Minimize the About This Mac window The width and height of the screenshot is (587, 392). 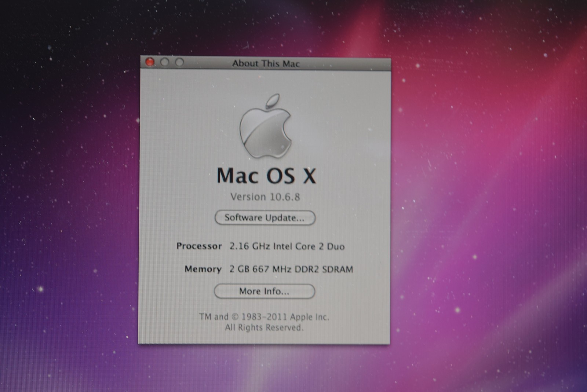(x=165, y=62)
